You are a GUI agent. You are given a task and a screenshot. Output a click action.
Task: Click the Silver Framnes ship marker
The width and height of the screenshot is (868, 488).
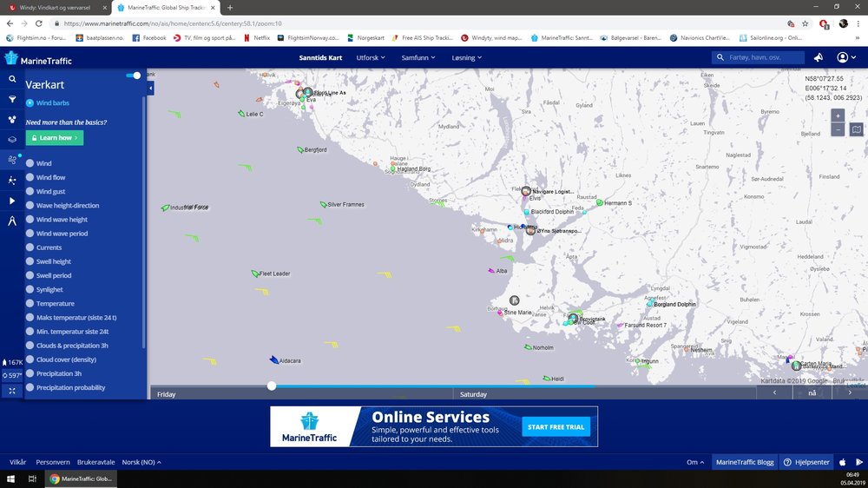(323, 204)
